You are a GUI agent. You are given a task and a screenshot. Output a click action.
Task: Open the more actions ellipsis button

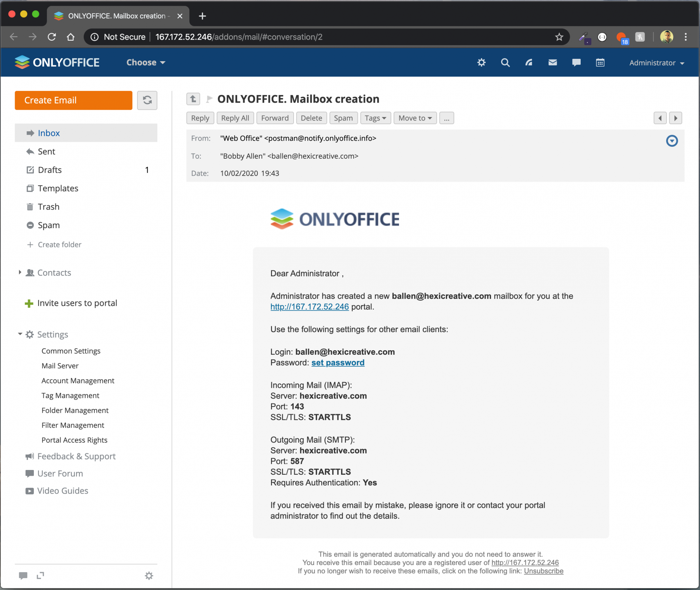coord(446,118)
